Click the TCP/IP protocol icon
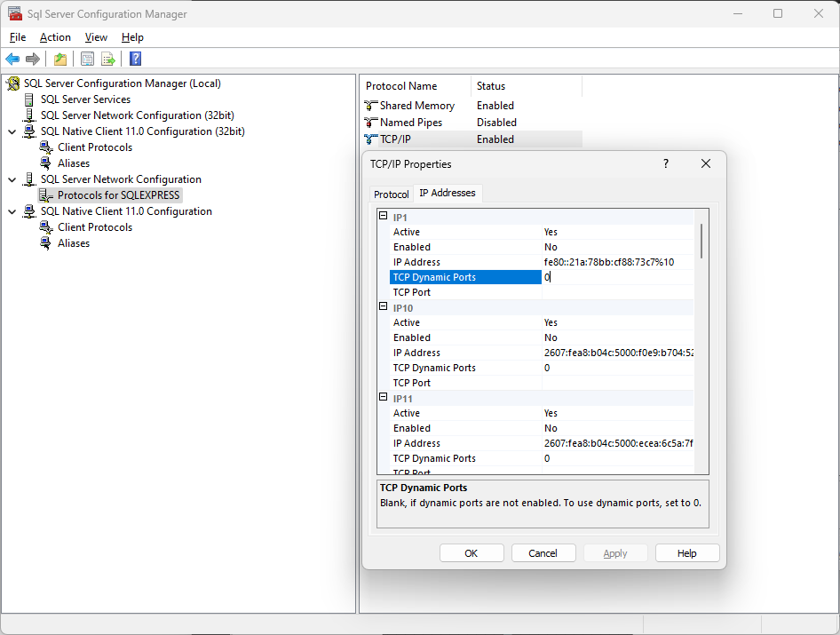 370,139
